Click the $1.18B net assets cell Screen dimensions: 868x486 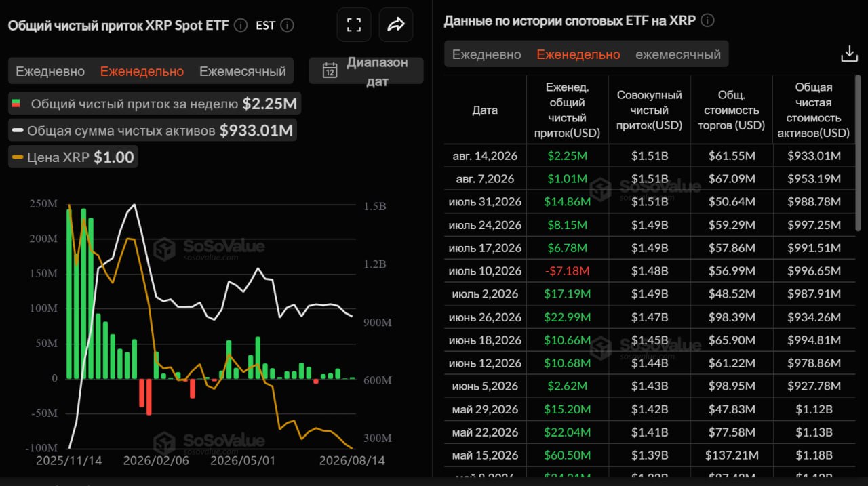click(x=814, y=455)
